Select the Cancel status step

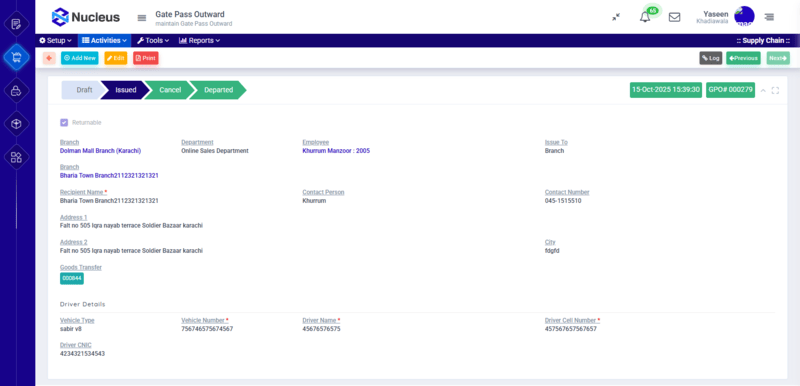click(x=170, y=90)
